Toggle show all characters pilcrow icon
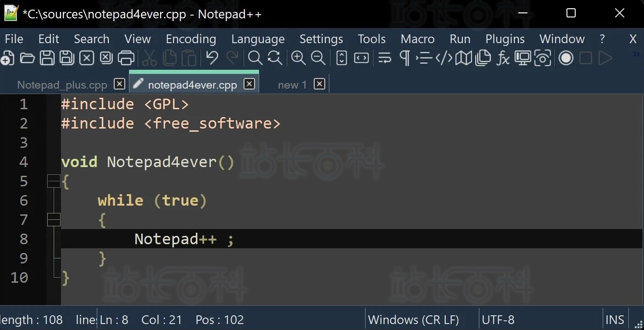This screenshot has width=644, height=330. coord(405,58)
